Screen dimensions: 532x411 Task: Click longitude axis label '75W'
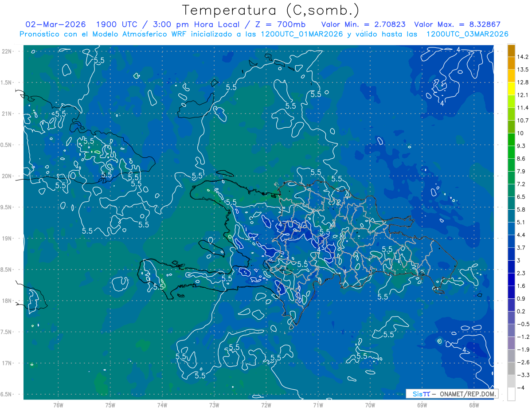[110, 404]
